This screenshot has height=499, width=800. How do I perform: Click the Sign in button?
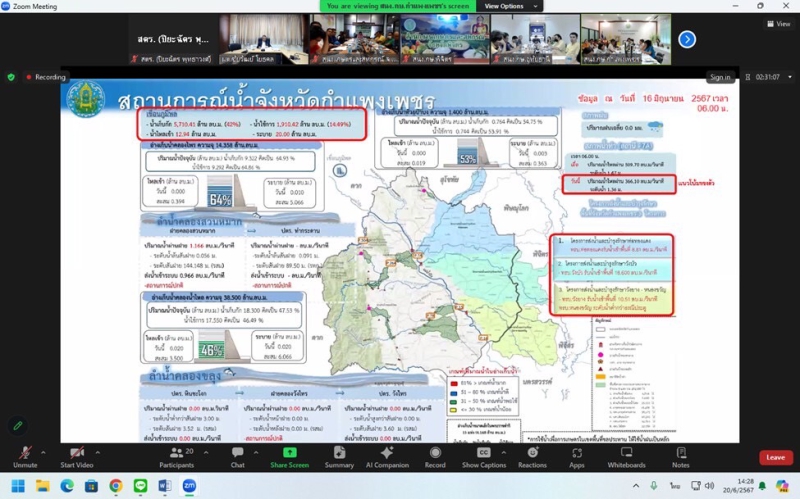(x=720, y=77)
